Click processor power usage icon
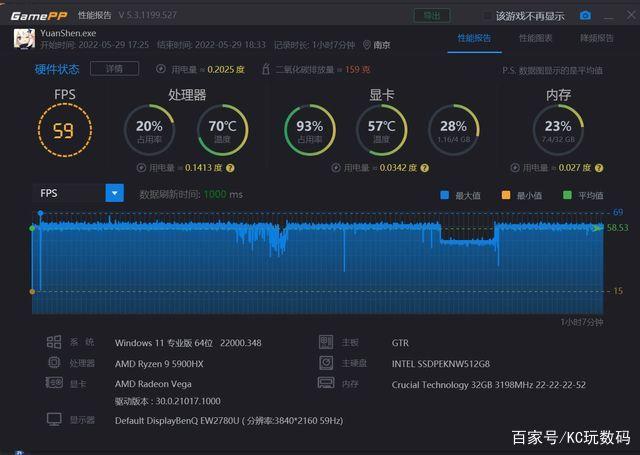The image size is (640, 455). click(141, 168)
